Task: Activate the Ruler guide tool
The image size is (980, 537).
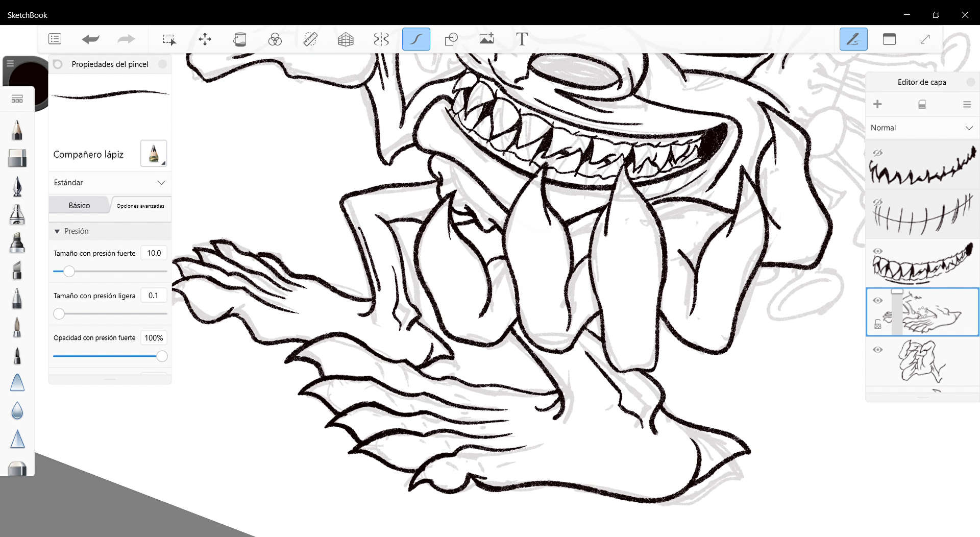Action: click(310, 39)
